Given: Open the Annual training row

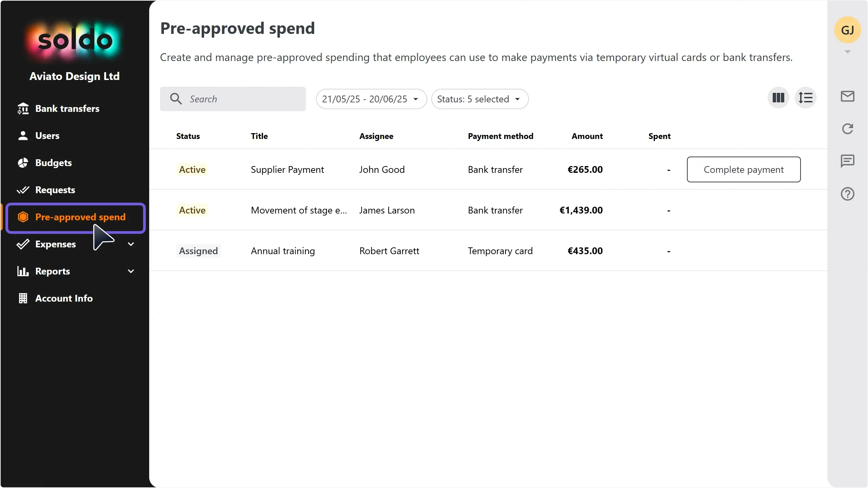Looking at the screenshot, I should [488, 251].
